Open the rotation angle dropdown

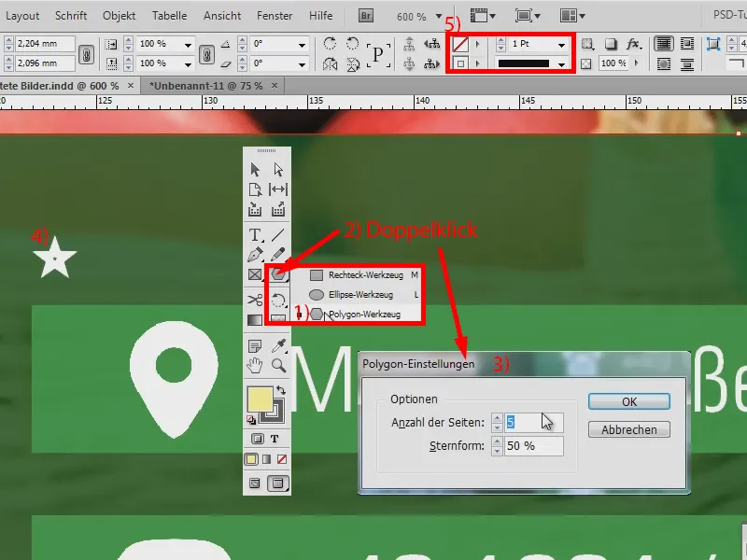click(302, 44)
